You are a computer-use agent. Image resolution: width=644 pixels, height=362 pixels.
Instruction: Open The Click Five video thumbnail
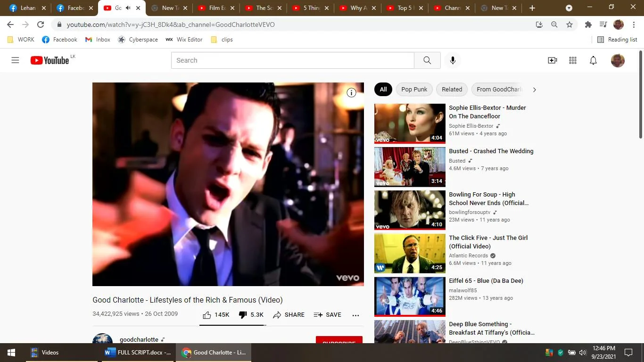(410, 254)
